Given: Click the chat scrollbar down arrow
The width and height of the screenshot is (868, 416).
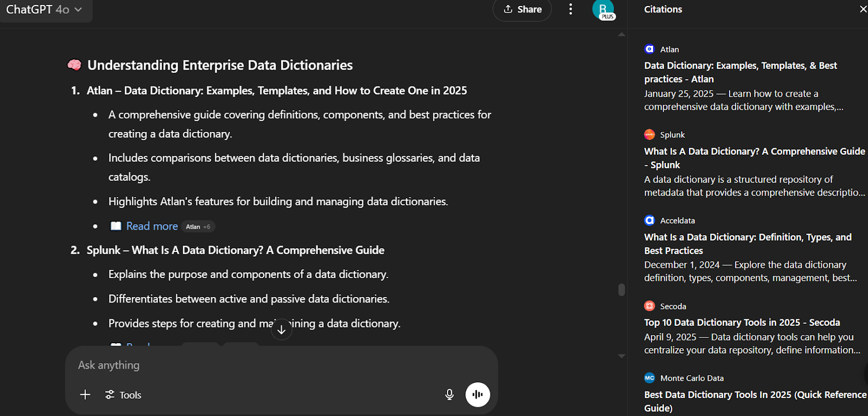Looking at the screenshot, I should point(622,356).
